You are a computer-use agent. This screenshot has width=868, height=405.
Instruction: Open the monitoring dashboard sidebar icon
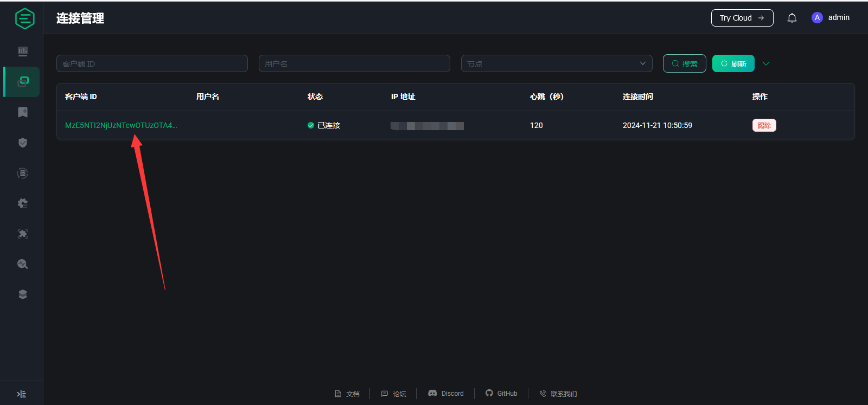[x=23, y=52]
